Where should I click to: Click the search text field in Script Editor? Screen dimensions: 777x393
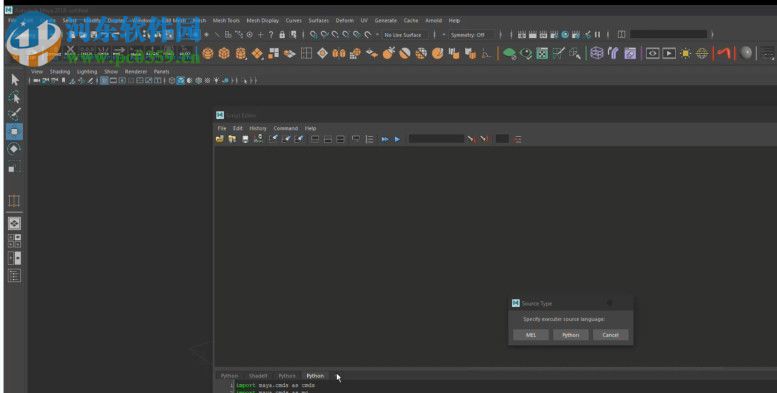(x=436, y=139)
